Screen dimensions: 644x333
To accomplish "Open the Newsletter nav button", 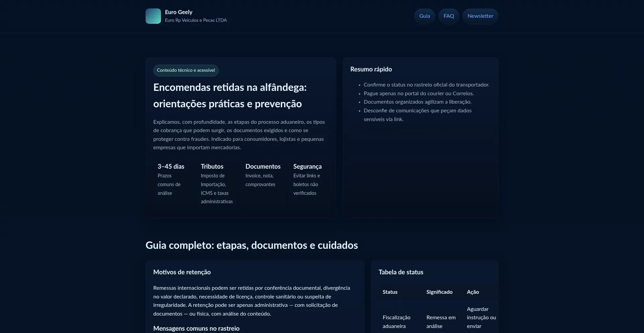I will (480, 16).
